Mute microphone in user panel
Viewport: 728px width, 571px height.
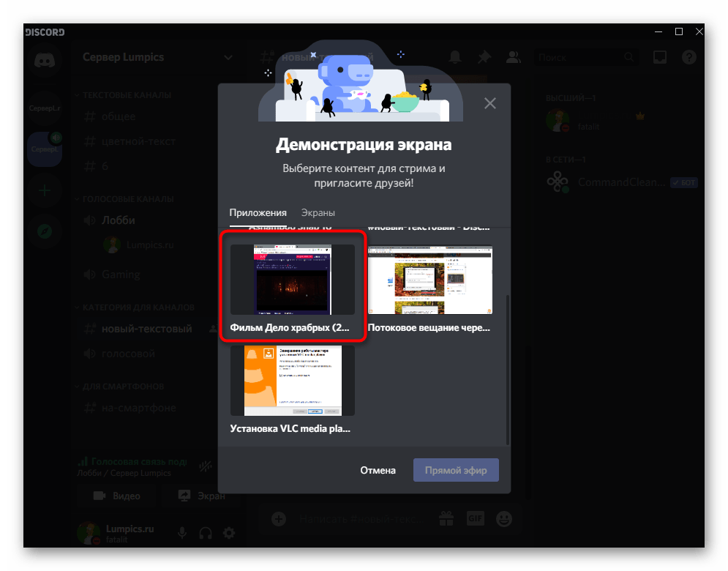pos(182,533)
